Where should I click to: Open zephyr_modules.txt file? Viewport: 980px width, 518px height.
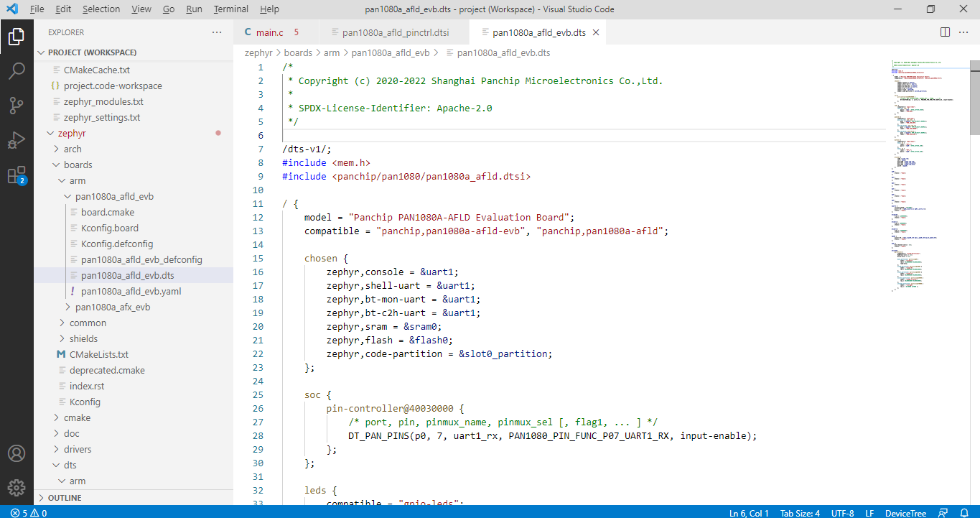[x=134, y=101]
